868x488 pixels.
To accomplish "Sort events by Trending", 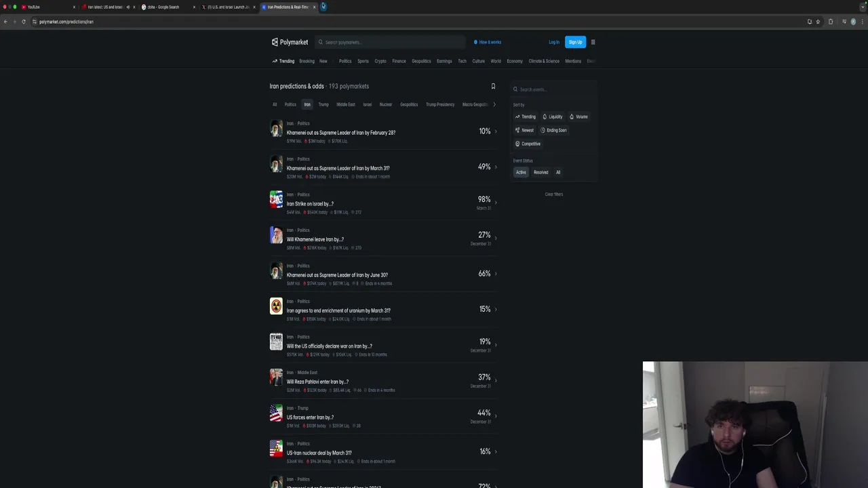I will click(526, 117).
